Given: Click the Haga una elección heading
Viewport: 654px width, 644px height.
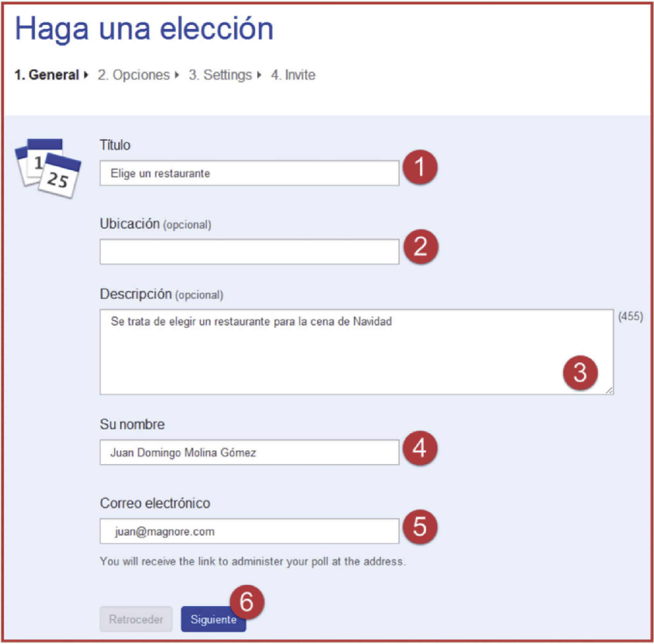Looking at the screenshot, I should pos(144,29).
